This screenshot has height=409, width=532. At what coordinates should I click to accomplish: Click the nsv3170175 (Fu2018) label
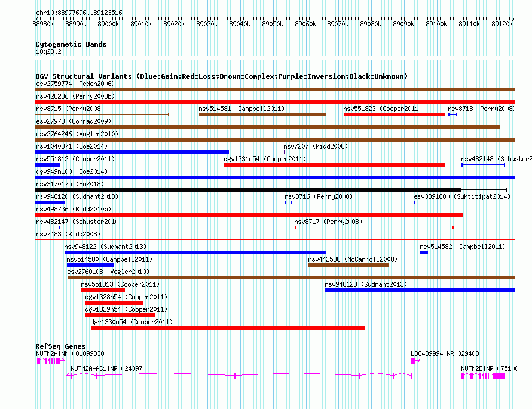tap(70, 184)
